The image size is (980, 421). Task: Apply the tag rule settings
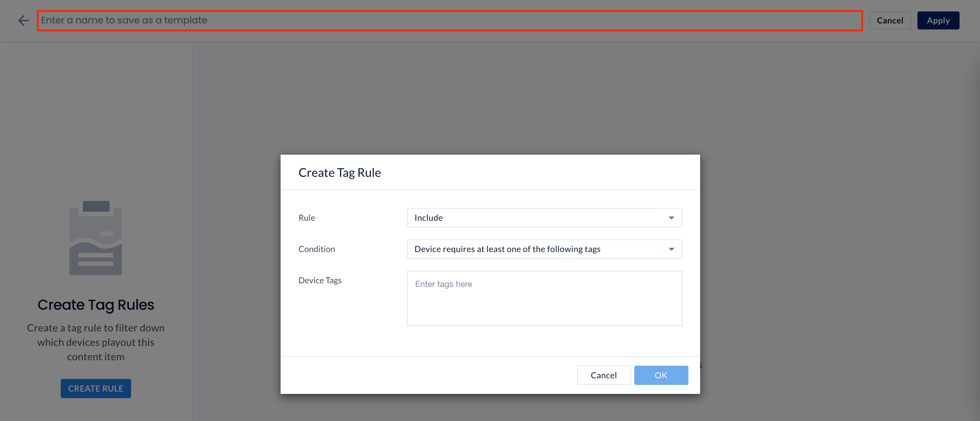(938, 20)
